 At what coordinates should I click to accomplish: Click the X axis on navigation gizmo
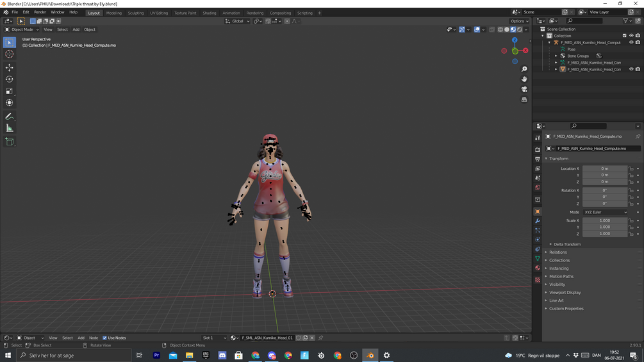[x=525, y=51]
